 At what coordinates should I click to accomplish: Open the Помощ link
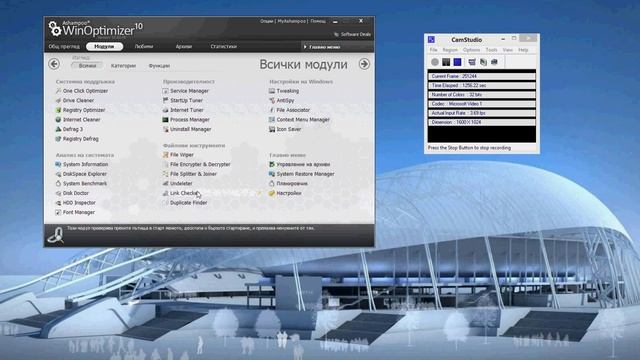(318, 21)
